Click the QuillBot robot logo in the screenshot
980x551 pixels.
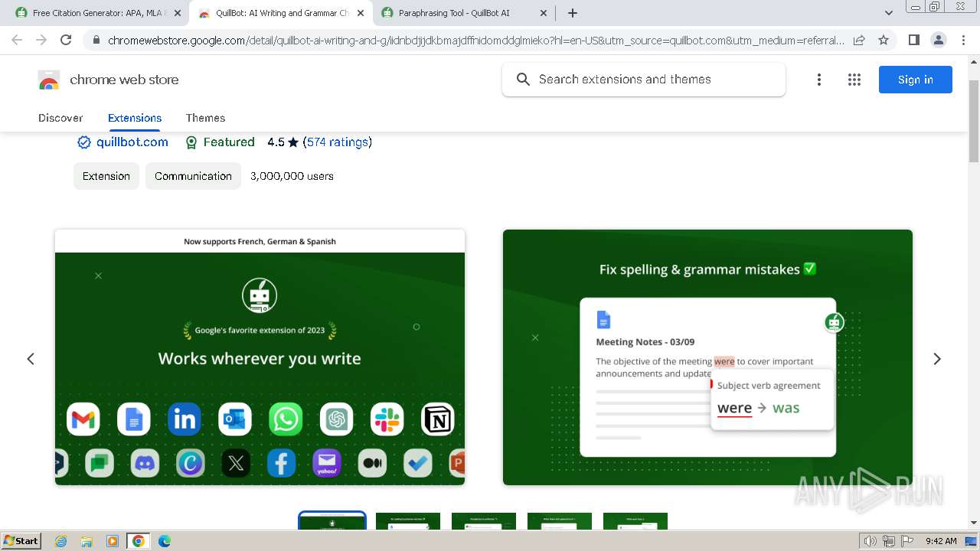[x=260, y=295]
